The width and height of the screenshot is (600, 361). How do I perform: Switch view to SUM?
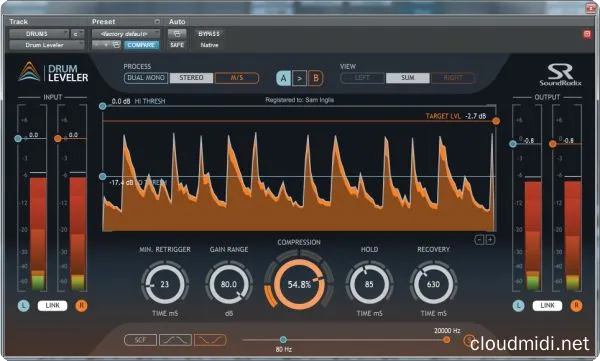(x=408, y=78)
